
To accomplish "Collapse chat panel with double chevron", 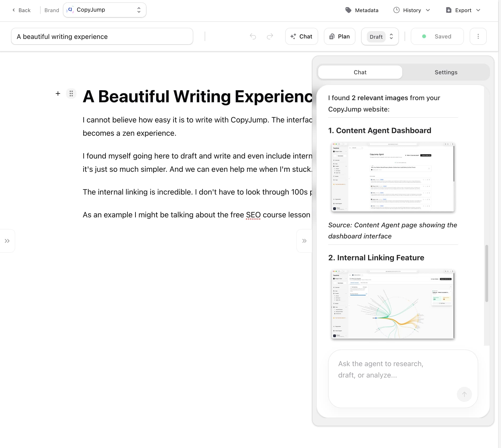I will click(x=304, y=241).
